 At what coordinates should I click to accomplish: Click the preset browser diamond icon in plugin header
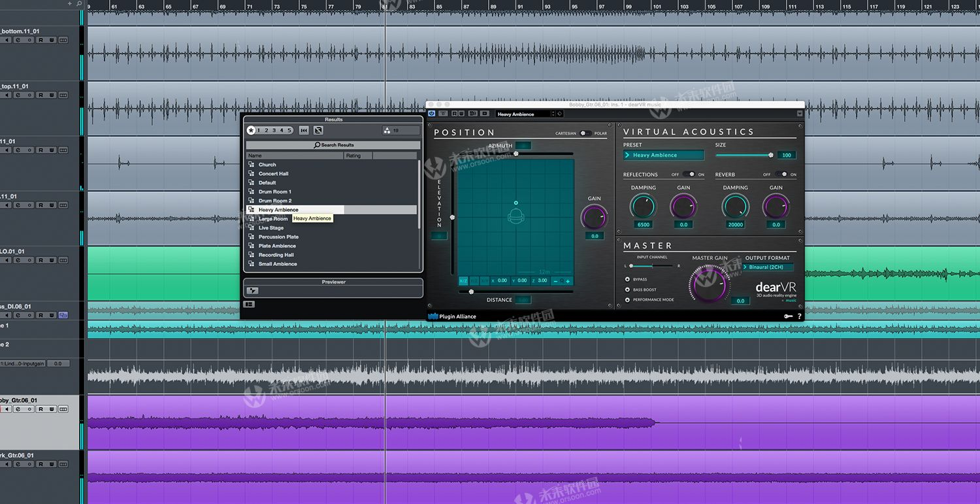pos(560,114)
